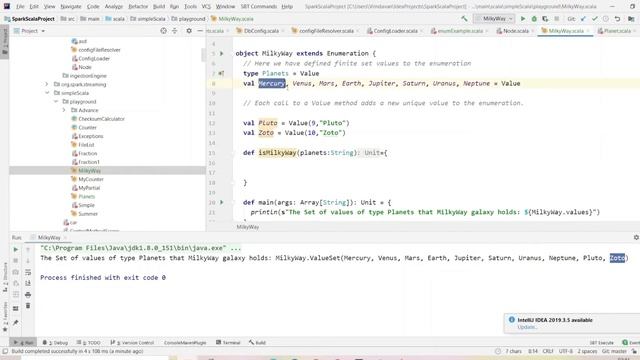Screen dimensions: 640x360
Task: Click the playground breadcrumb in the navigation bar
Action: click(x=188, y=19)
